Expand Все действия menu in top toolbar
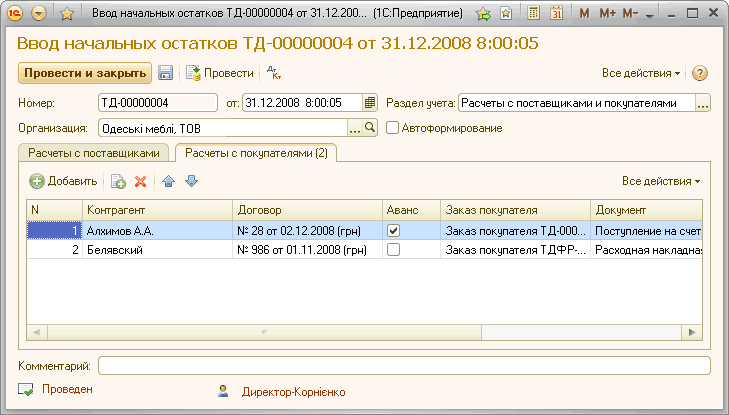The image size is (729, 415). [x=640, y=73]
